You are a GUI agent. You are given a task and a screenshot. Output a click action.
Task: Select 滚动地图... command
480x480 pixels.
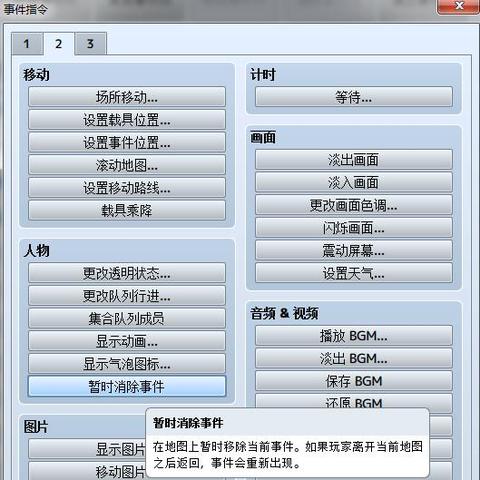pos(127,165)
